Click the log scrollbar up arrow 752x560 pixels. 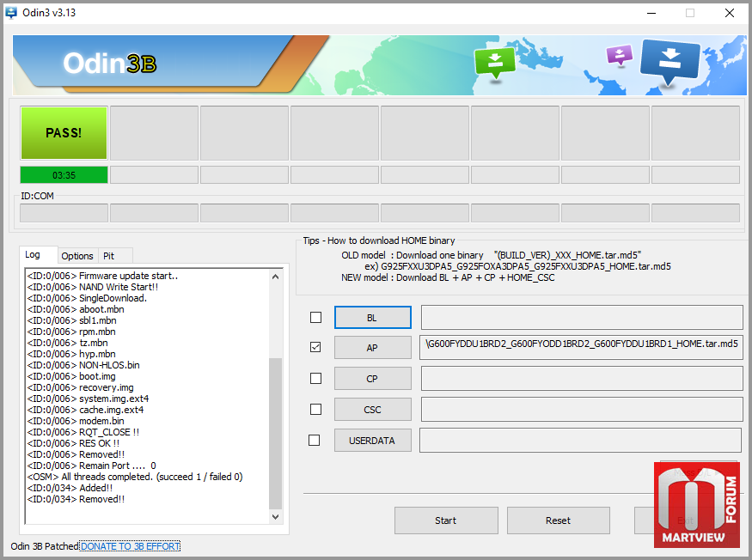275,277
